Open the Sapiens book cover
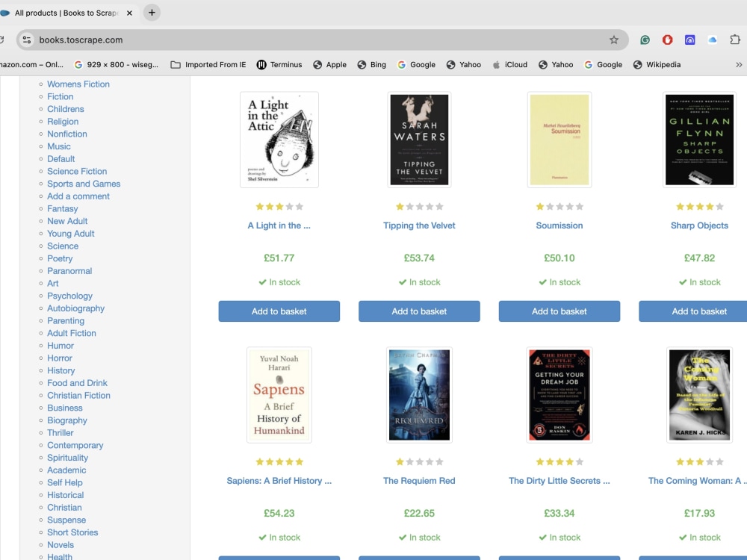747x560 pixels. tap(279, 395)
